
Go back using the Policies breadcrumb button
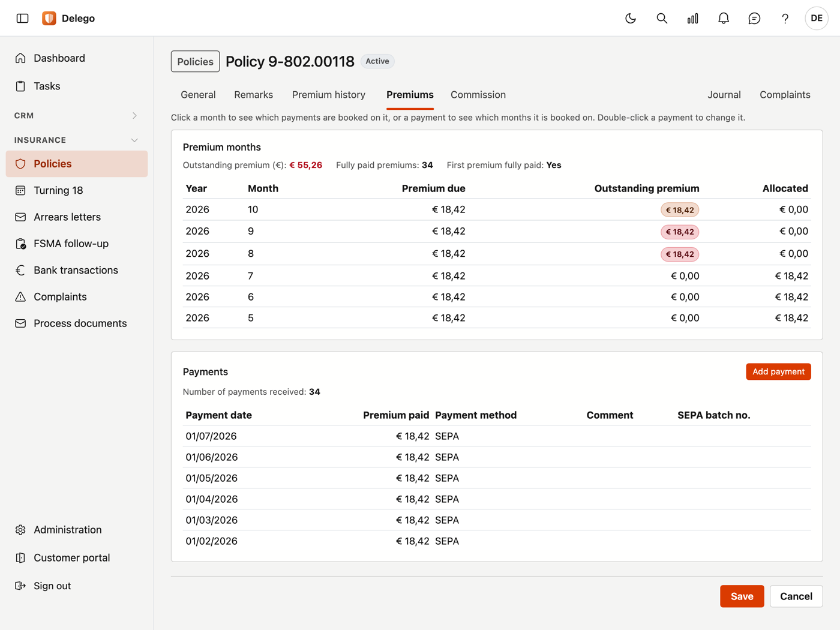pyautogui.click(x=195, y=61)
